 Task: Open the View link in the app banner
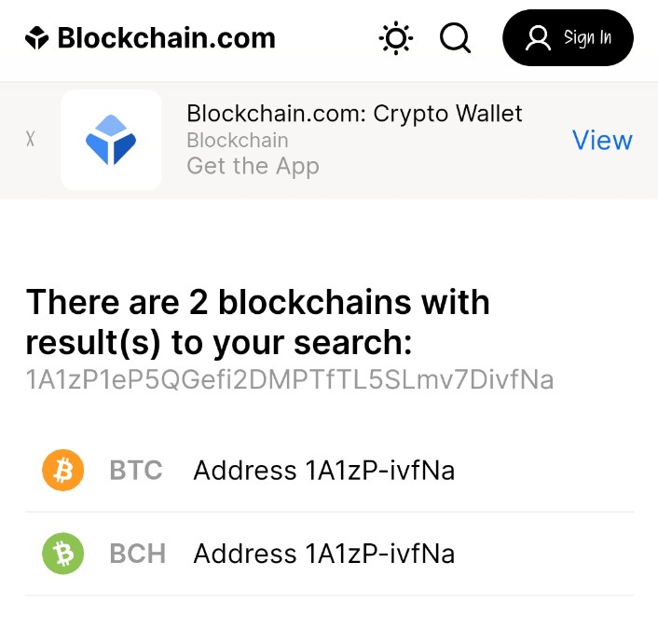(x=602, y=140)
